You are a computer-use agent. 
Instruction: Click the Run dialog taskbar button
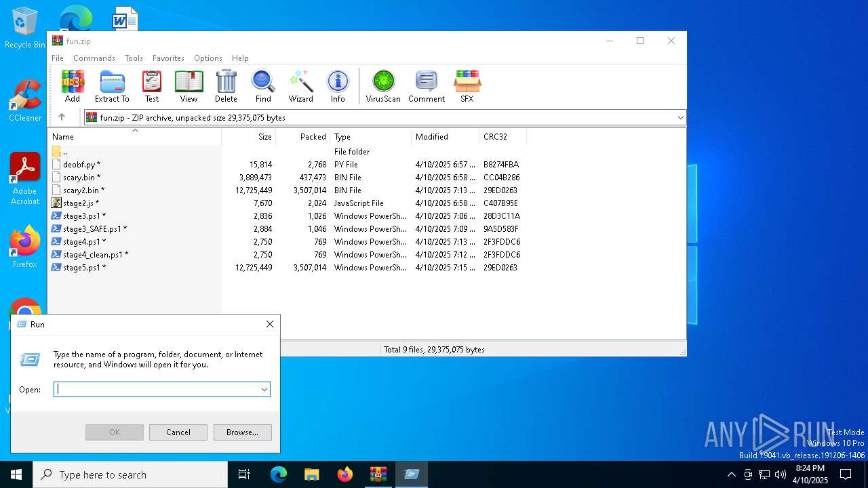411,474
